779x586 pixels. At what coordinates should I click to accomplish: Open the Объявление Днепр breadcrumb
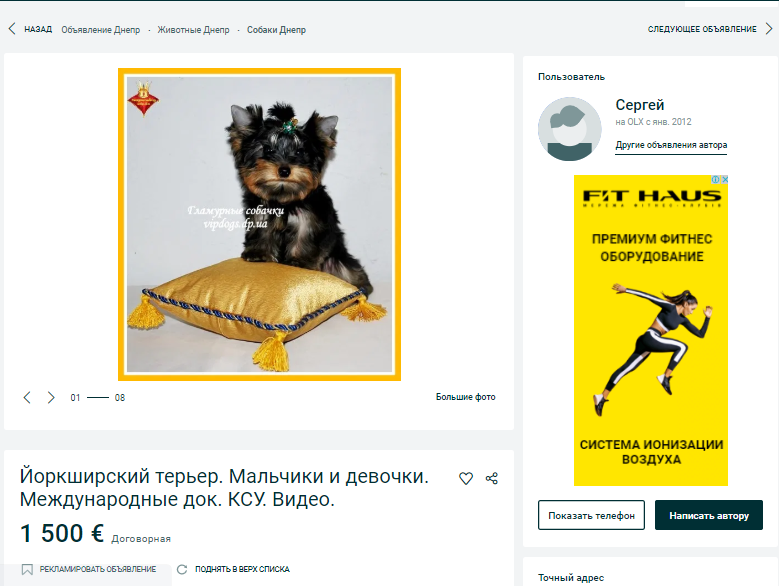click(x=101, y=30)
